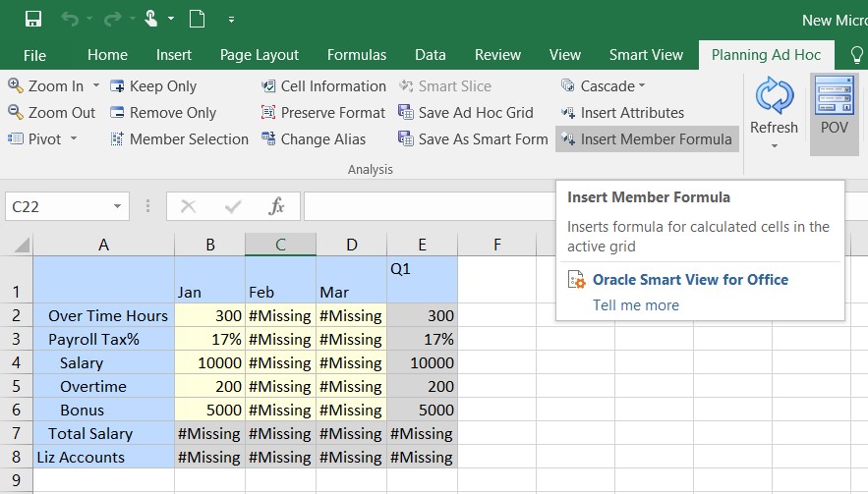Open Member Selection dialog
The image size is (868, 494).
pos(178,139)
